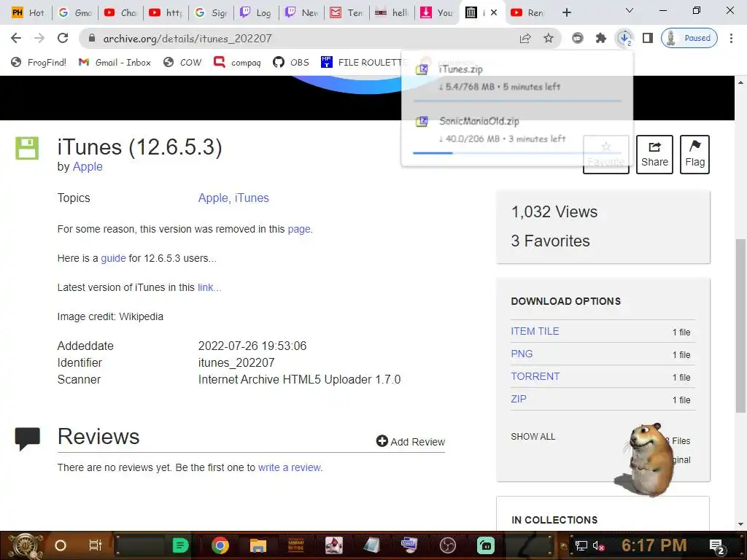Screen dimensions: 747x560
Task: Click the network tray icon
Action: click(581, 545)
